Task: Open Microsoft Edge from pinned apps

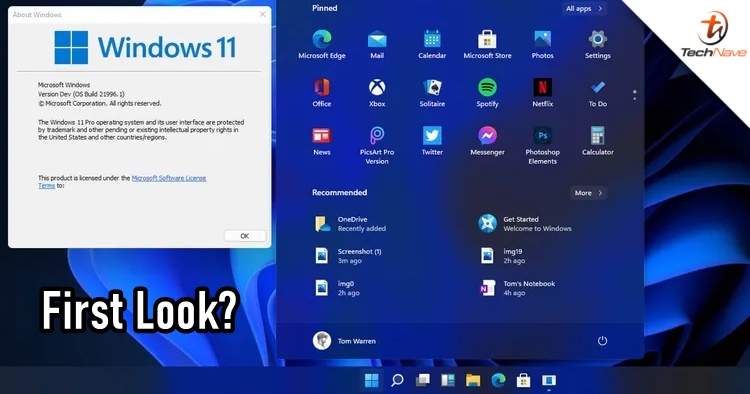Action: click(321, 44)
